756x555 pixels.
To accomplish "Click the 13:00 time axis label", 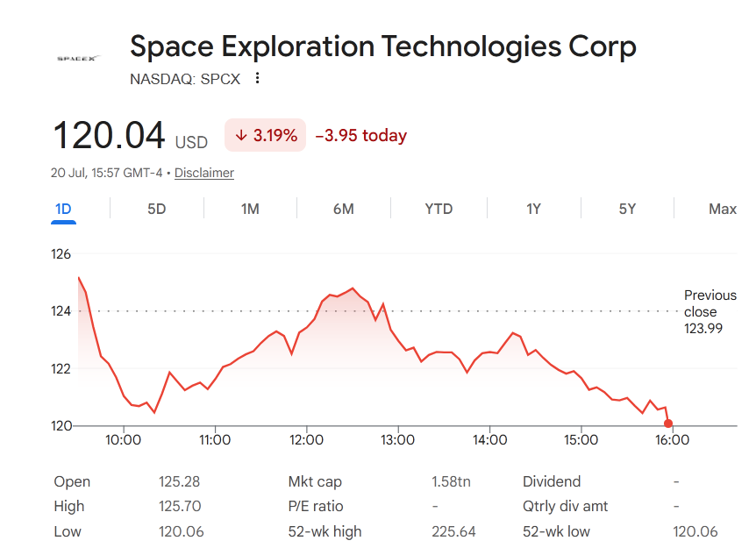I will [x=397, y=440].
